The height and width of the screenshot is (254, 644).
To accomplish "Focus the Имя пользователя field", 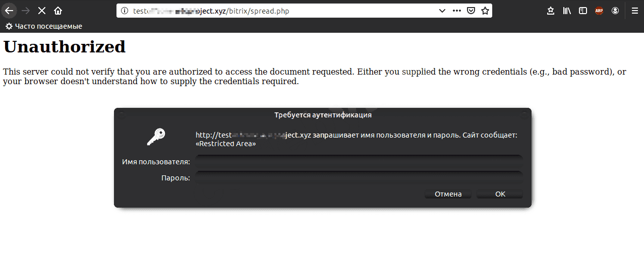I will click(359, 162).
